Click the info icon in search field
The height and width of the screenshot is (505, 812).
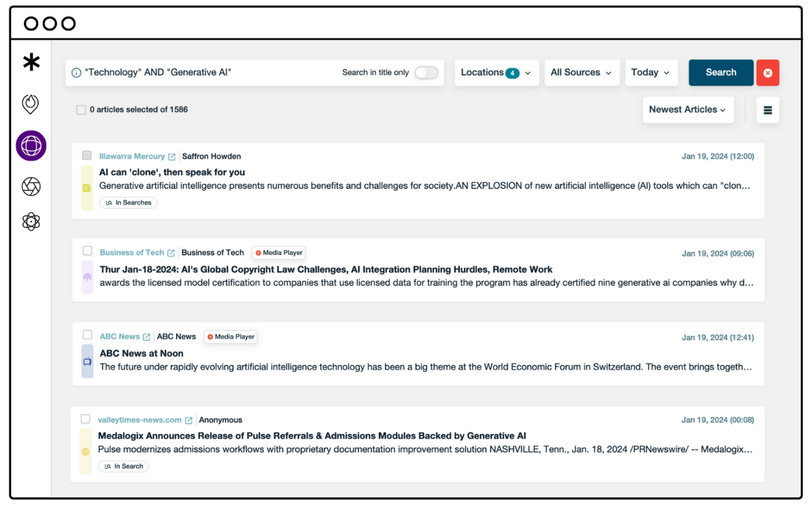(x=76, y=73)
